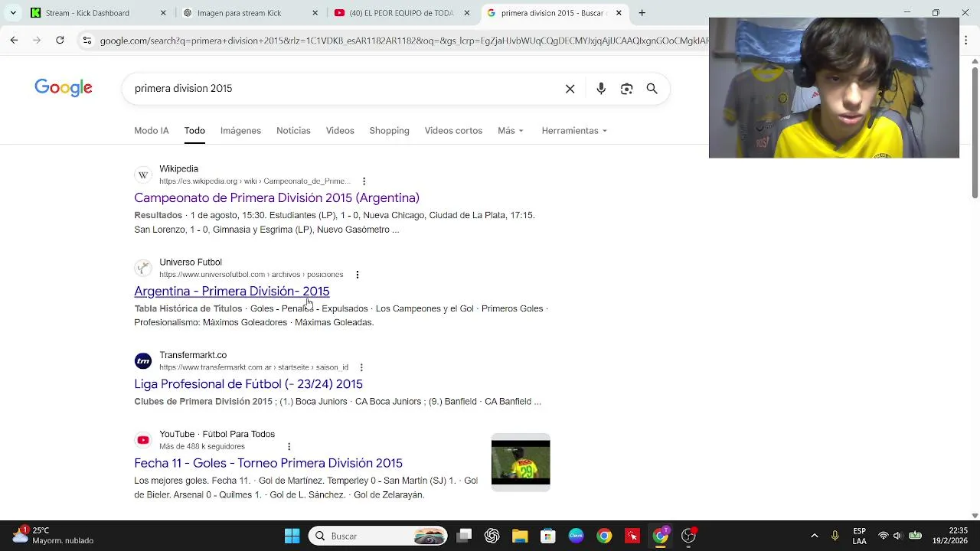This screenshot has height=551, width=980.
Task: Open site info icon in address bar
Action: (x=87, y=40)
